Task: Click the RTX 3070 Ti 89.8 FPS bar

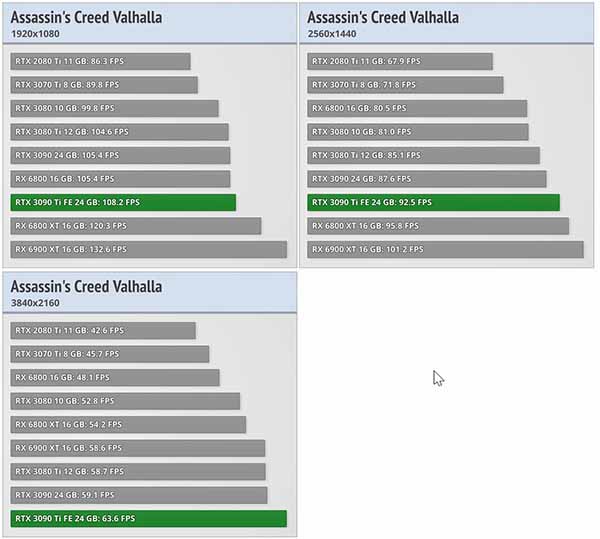Action: tap(104, 85)
